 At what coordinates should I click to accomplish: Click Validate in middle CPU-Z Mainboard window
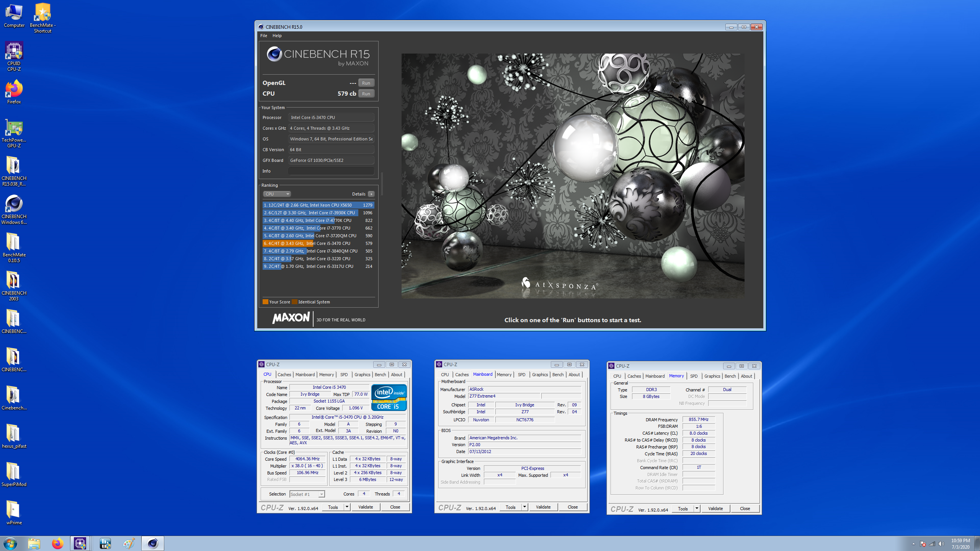pos(543,507)
